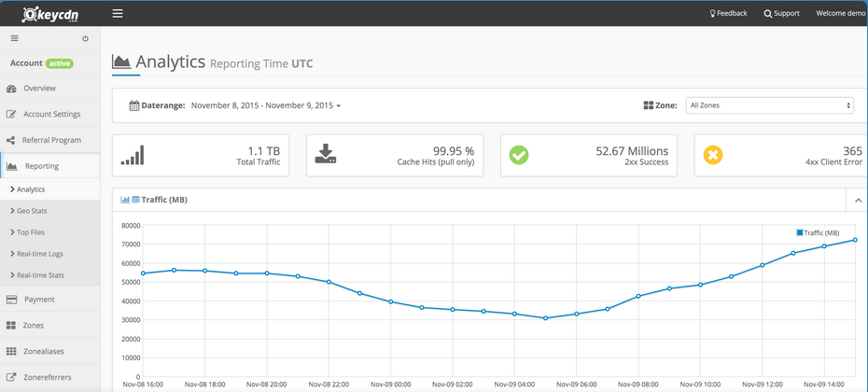The image size is (868, 392).
Task: Open Geo Stats in Reporting submenu
Action: tap(32, 211)
